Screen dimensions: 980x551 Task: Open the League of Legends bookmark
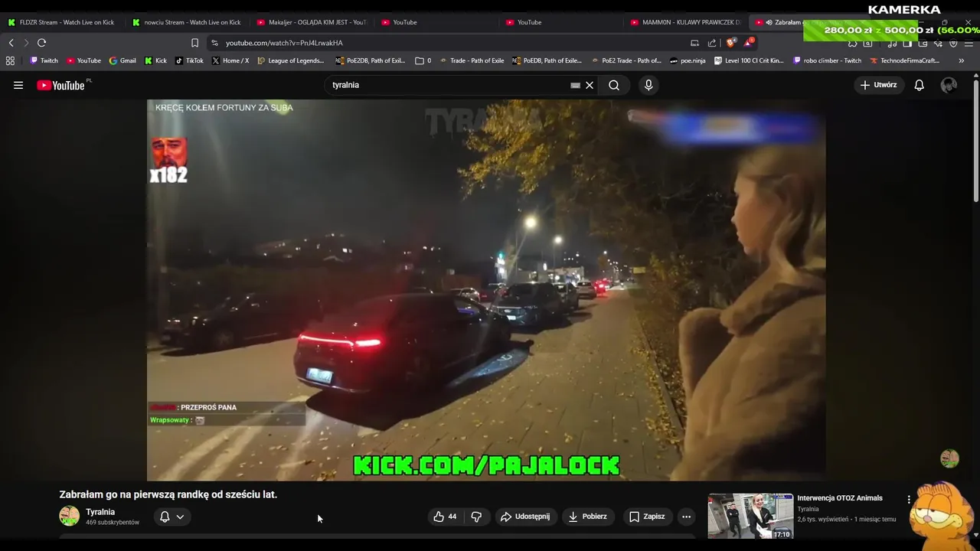coord(290,60)
